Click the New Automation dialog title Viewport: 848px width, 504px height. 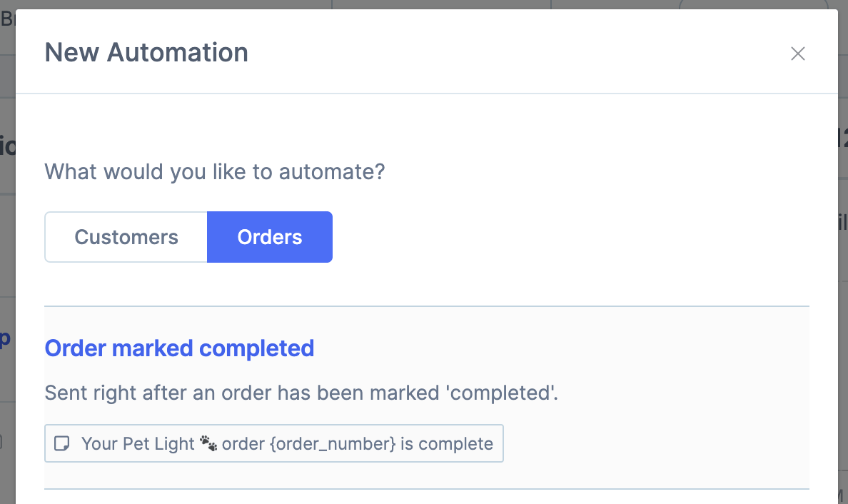pyautogui.click(x=146, y=52)
